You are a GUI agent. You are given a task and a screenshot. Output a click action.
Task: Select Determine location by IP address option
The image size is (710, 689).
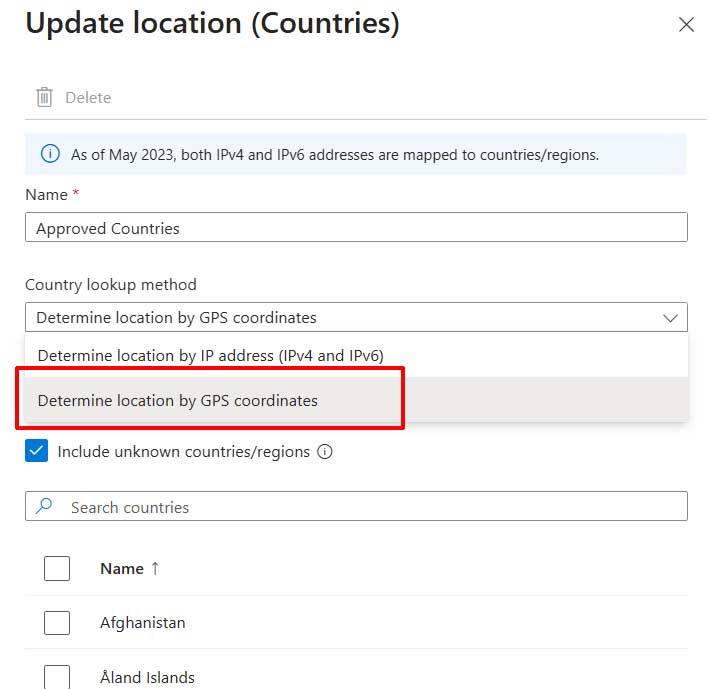click(211, 355)
